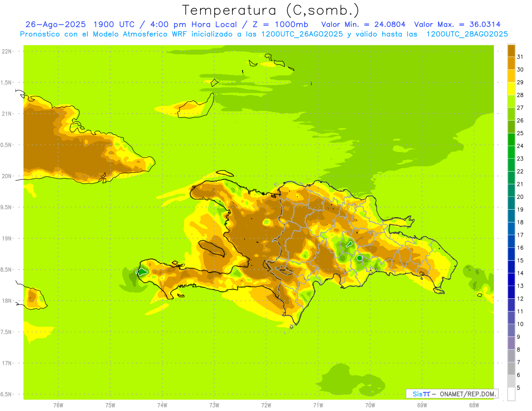The height and width of the screenshot is (411, 532).
Task: Click 'Valor Min. = 24.0804' value
Action: tap(364, 24)
